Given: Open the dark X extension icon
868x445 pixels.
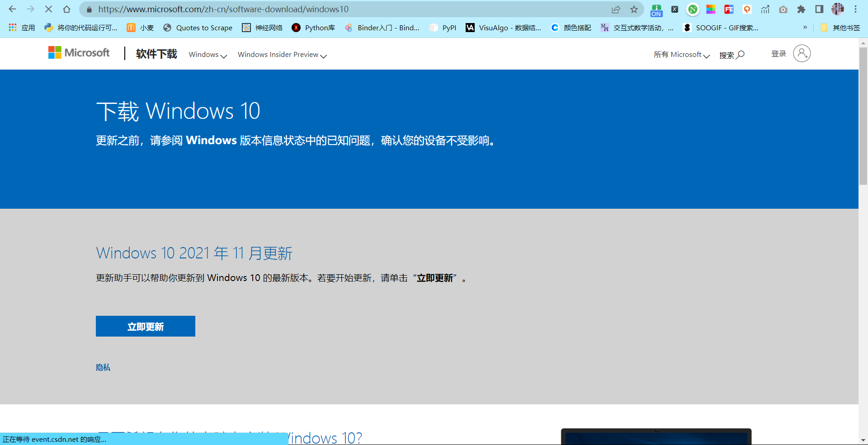Looking at the screenshot, I should 675,9.
